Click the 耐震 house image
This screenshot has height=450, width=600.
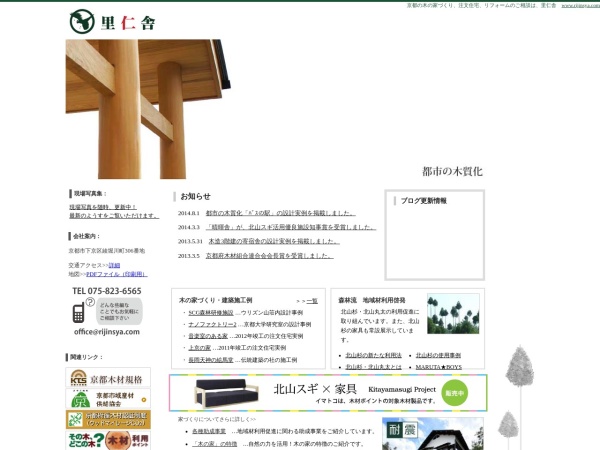[x=433, y=434]
